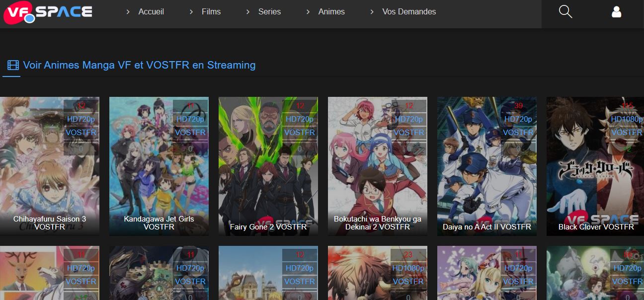This screenshot has width=644, height=300.
Task: Click the VF Space logo
Action: pyautogui.click(x=48, y=12)
